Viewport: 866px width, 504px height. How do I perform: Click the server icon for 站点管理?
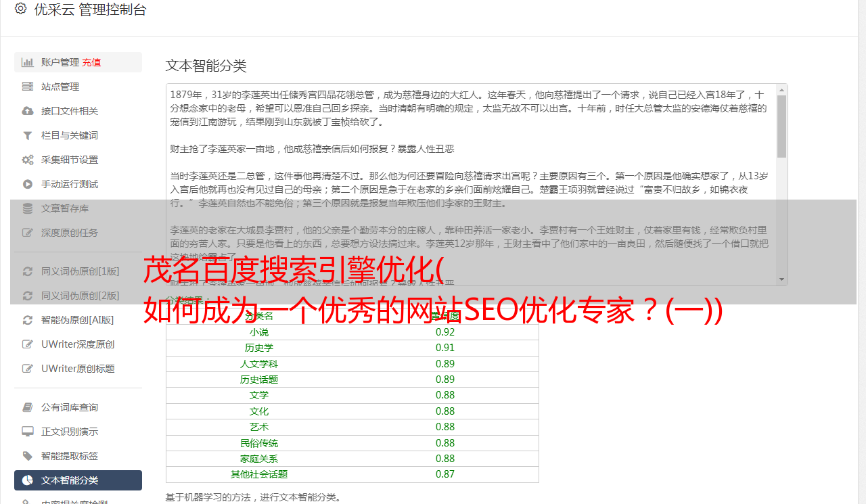[x=28, y=87]
